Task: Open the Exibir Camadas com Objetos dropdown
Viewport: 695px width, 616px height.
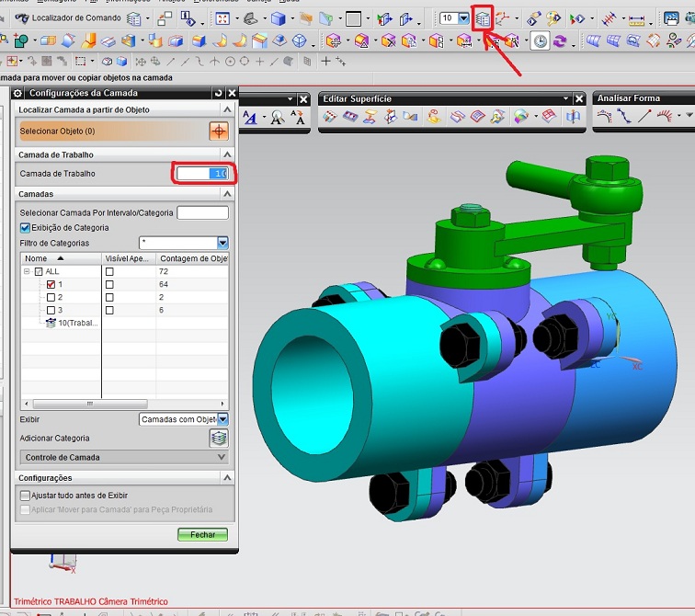Action: pyautogui.click(x=222, y=419)
